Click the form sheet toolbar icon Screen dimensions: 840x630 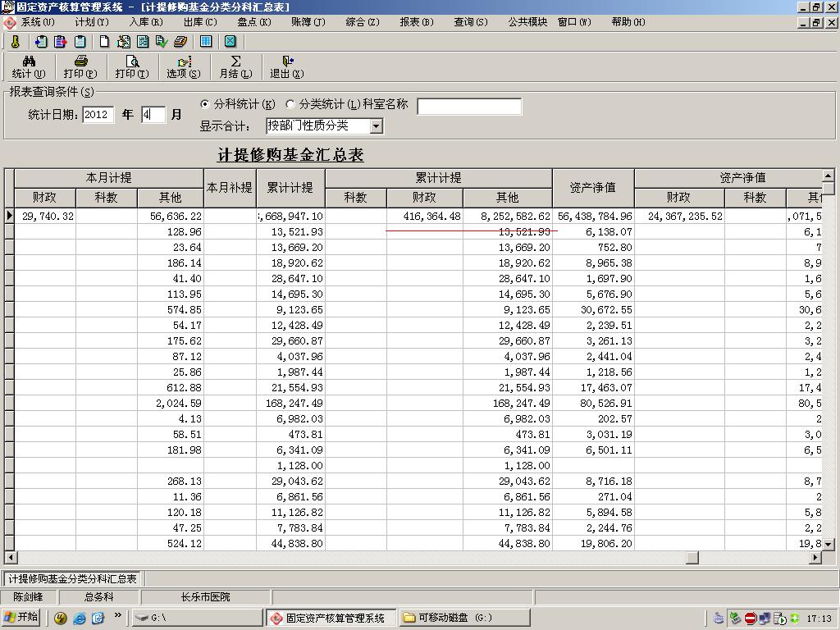[143, 41]
